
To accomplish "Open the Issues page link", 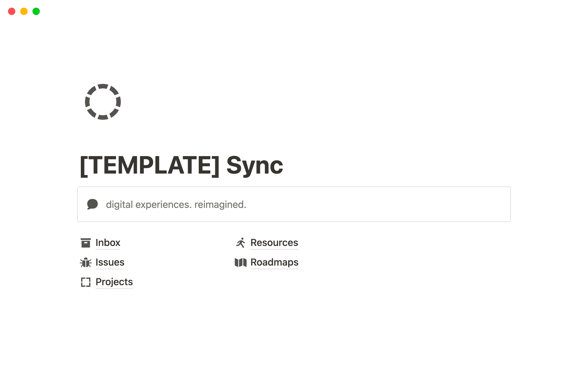I will pos(110,263).
